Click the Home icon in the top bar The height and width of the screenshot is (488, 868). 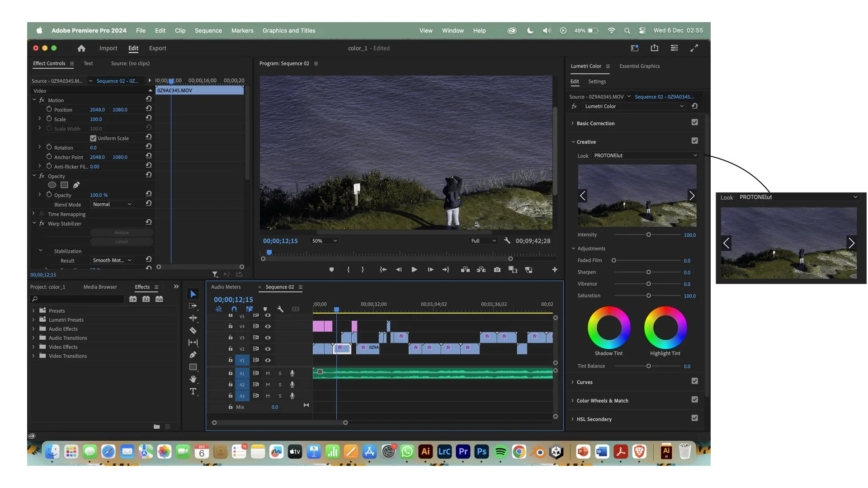[x=81, y=48]
